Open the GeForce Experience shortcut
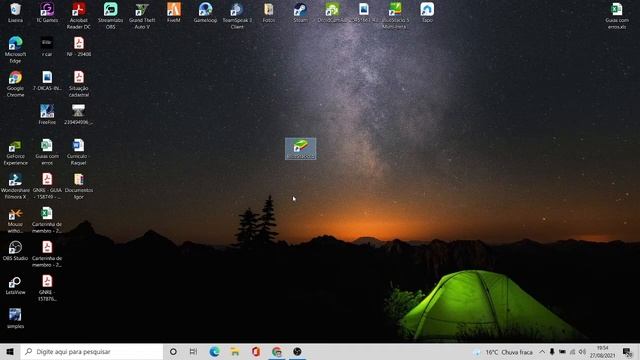Viewport: 640px width, 360px height. (x=16, y=152)
